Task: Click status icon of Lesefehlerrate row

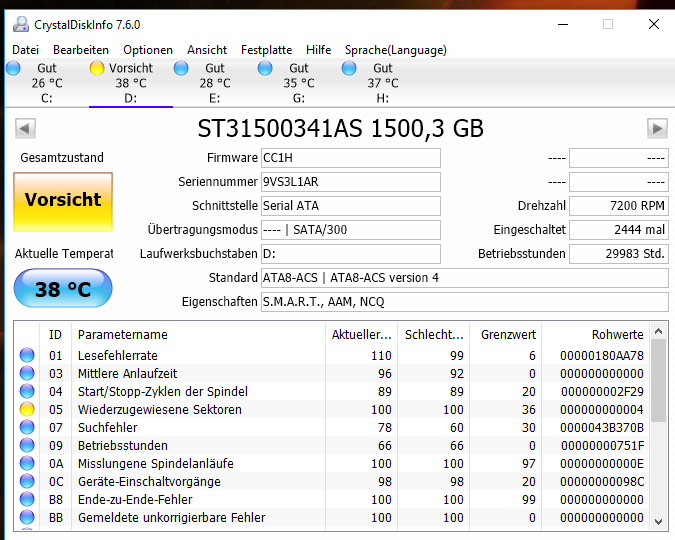Action: (27, 355)
